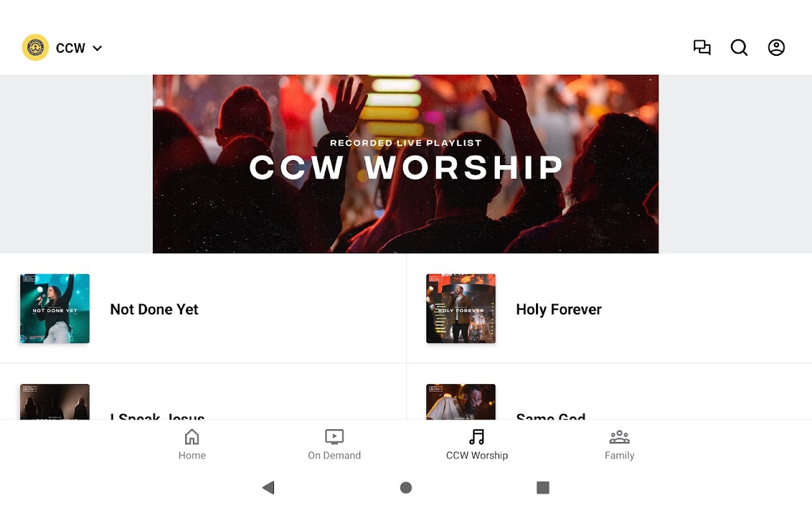The height and width of the screenshot is (508, 812).
Task: Select the Not Done Yet album thumbnail
Action: 55,309
